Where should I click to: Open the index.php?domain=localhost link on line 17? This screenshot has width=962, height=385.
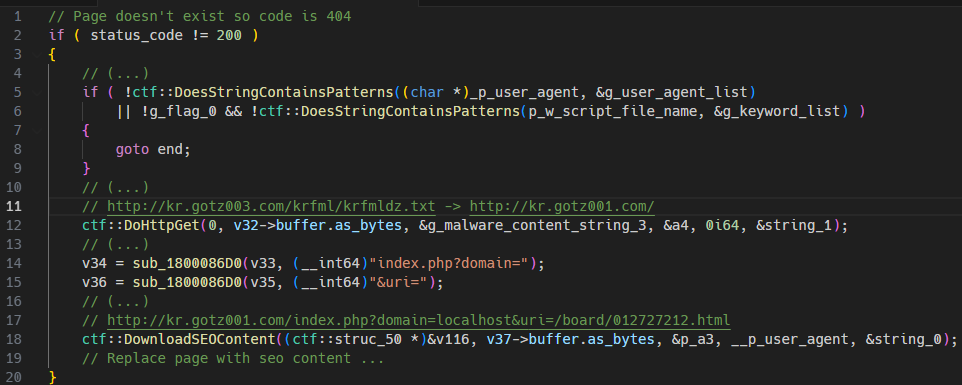pos(418,321)
